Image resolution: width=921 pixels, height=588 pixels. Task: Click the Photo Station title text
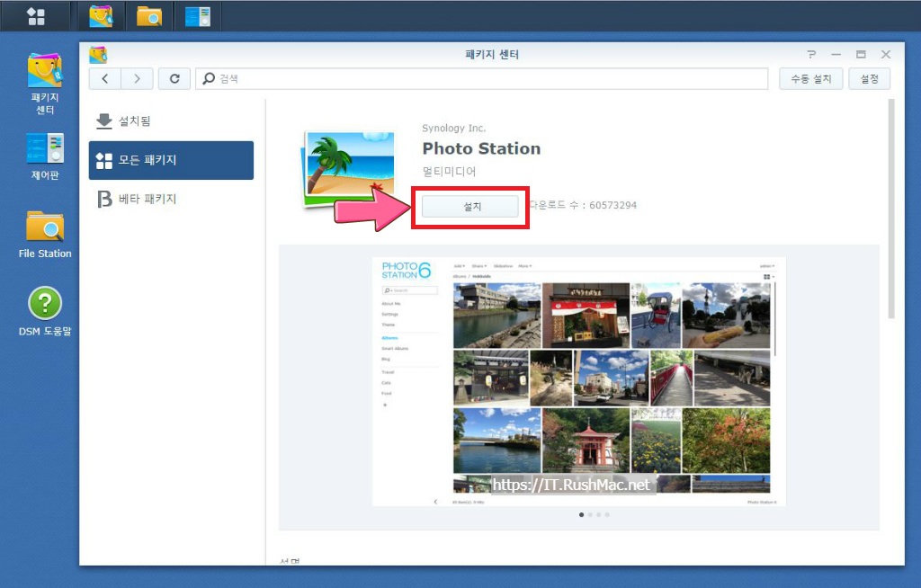[481, 148]
